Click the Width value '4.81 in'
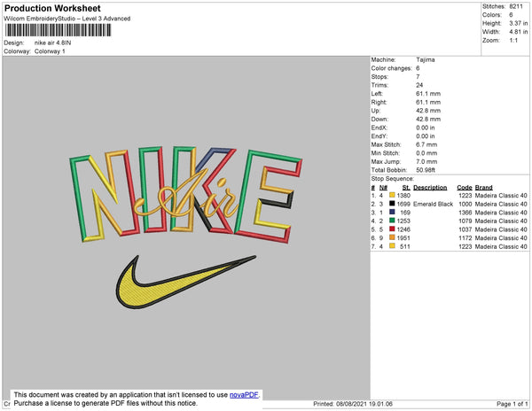The width and height of the screenshot is (532, 411). 519,32
